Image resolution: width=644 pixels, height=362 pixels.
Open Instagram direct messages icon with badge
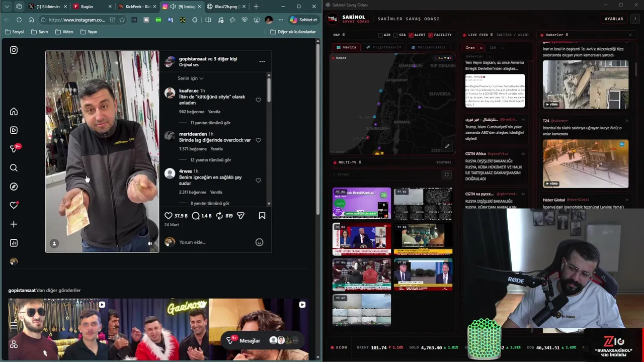15,148
